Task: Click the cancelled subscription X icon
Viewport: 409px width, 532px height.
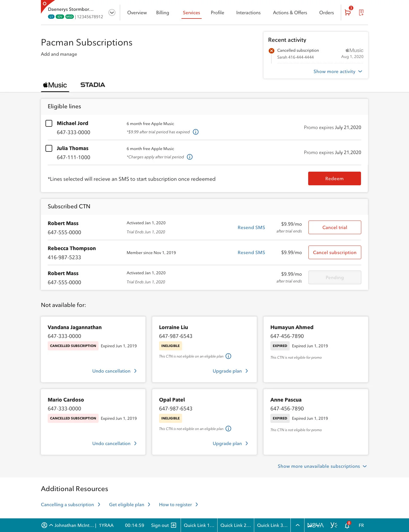Action: coord(272,51)
